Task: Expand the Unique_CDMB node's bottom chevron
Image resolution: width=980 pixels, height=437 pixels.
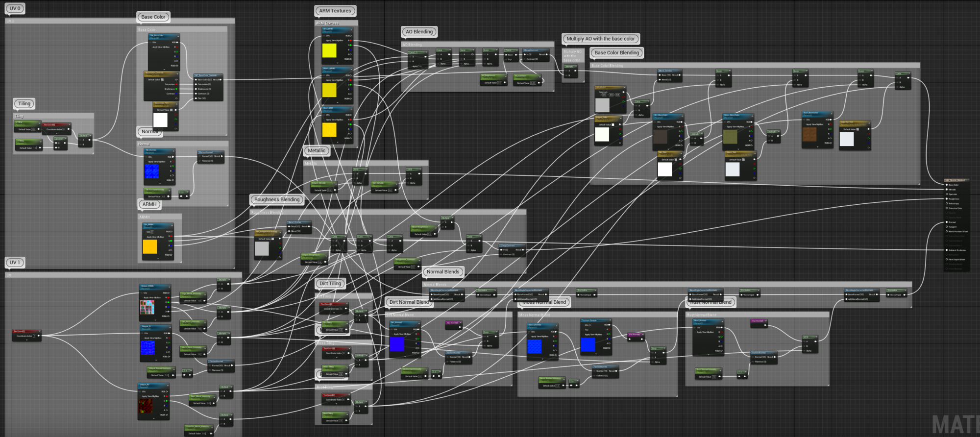Action: 155,320
